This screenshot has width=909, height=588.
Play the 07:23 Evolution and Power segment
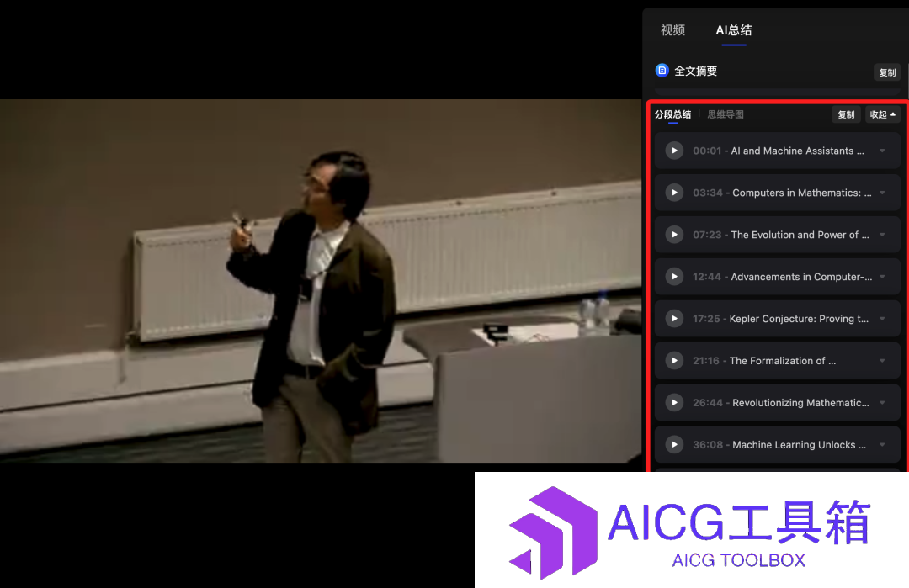[x=674, y=235]
